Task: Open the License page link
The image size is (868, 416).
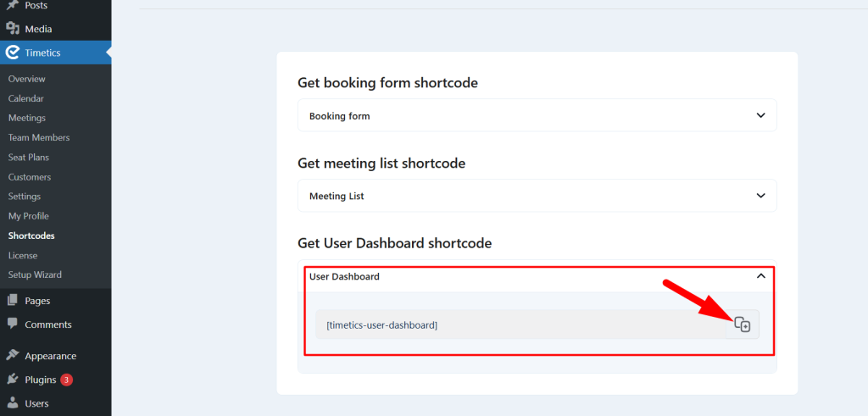Action: coord(23,256)
